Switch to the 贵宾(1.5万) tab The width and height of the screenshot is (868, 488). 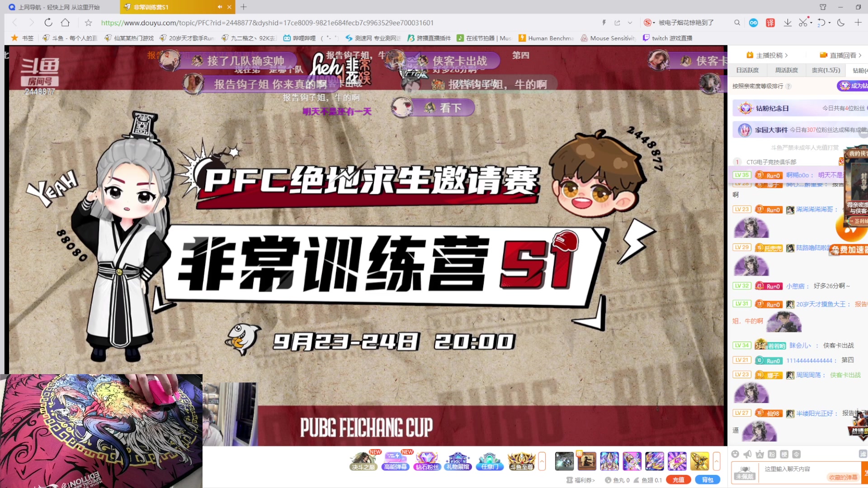825,70
